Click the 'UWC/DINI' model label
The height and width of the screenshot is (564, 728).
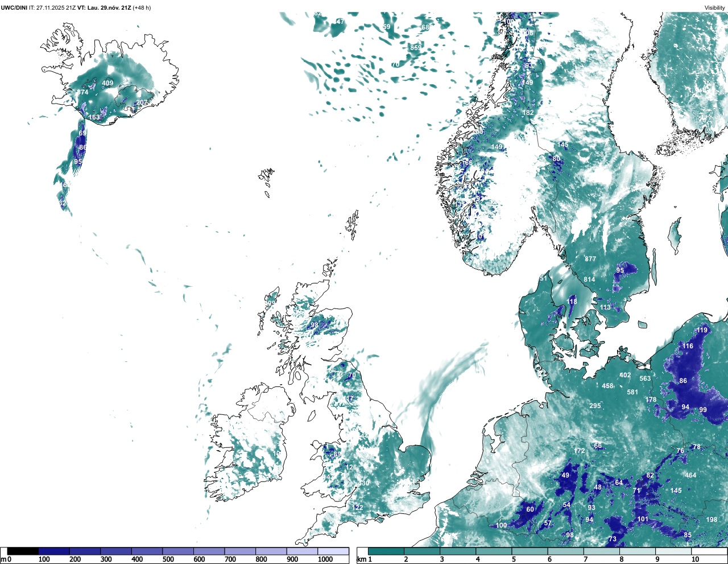click(14, 7)
